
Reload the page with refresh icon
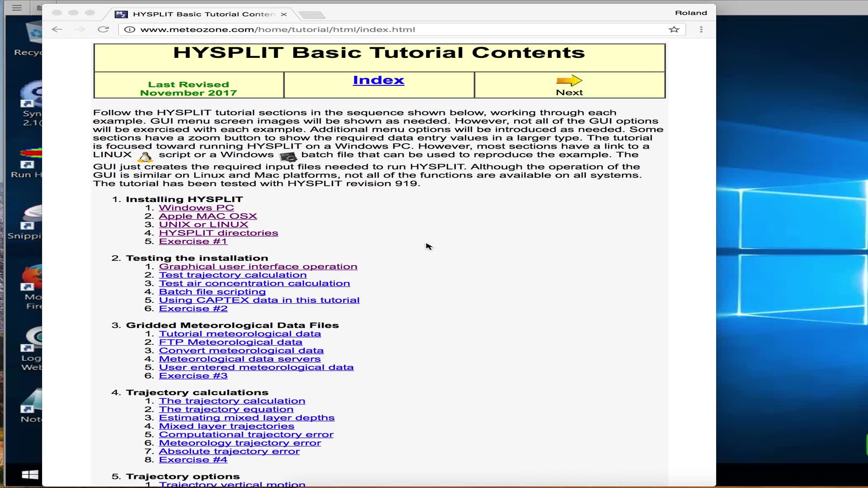(x=104, y=29)
